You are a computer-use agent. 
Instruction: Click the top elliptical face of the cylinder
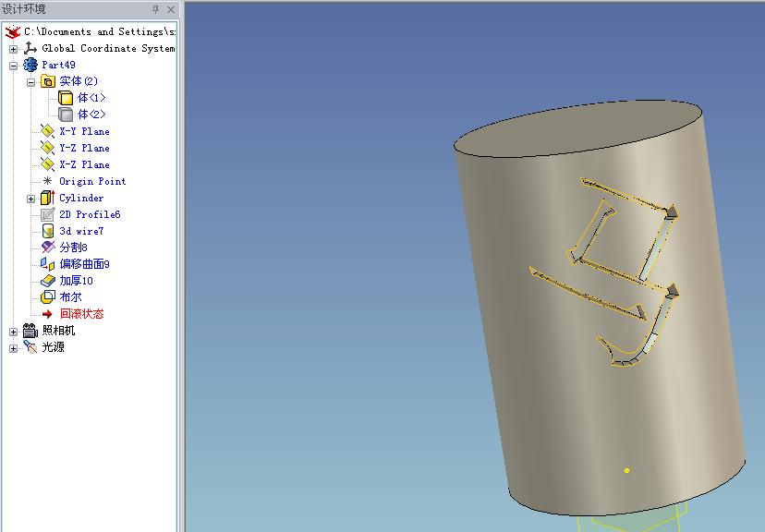click(x=577, y=128)
